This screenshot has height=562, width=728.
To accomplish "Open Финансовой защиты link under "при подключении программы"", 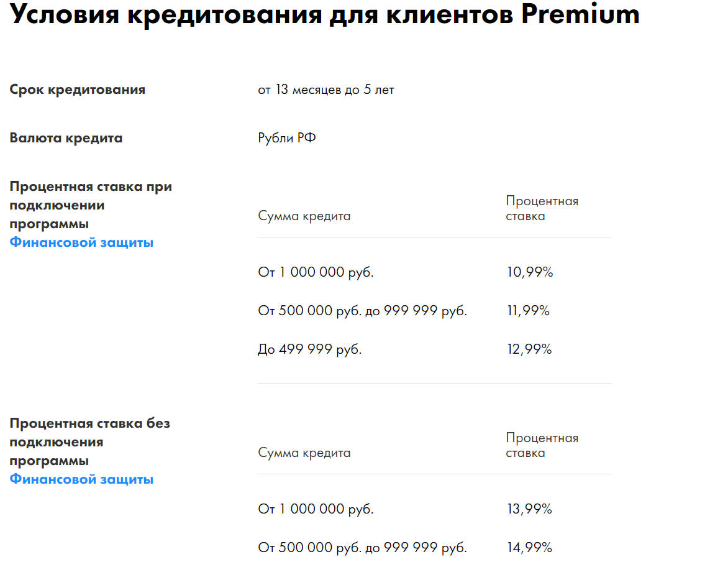I will (81, 242).
